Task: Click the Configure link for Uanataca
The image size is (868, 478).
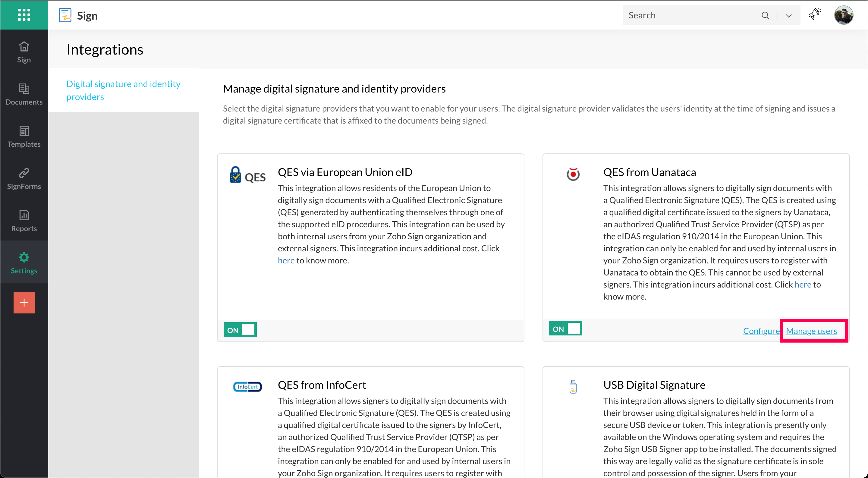Action: (x=761, y=331)
